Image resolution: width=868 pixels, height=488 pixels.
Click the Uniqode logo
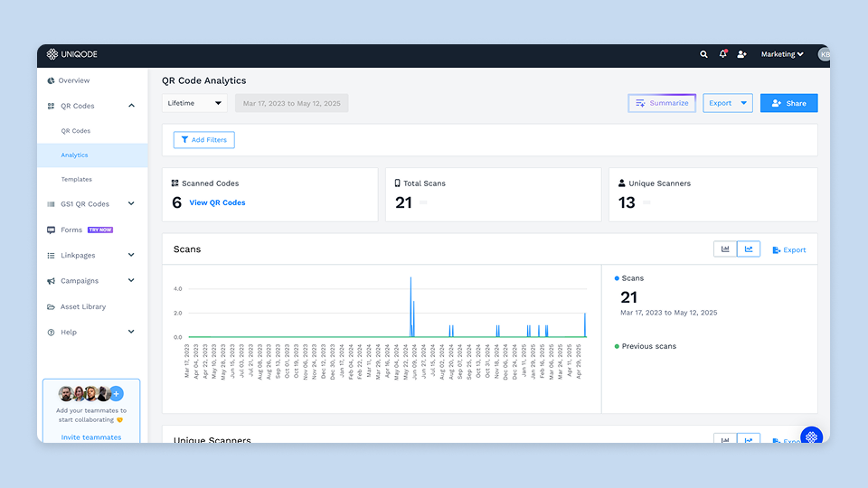[x=72, y=54]
